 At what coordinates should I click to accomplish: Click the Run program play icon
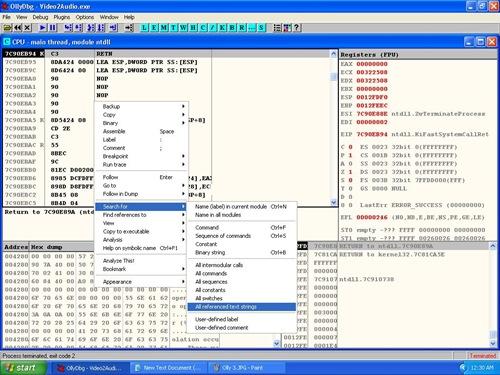click(x=42, y=27)
